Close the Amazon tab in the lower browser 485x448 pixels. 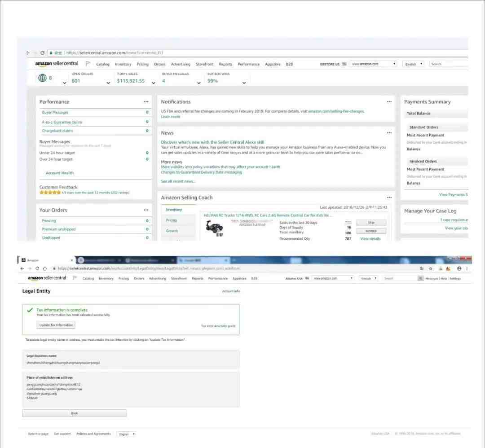pos(72,260)
